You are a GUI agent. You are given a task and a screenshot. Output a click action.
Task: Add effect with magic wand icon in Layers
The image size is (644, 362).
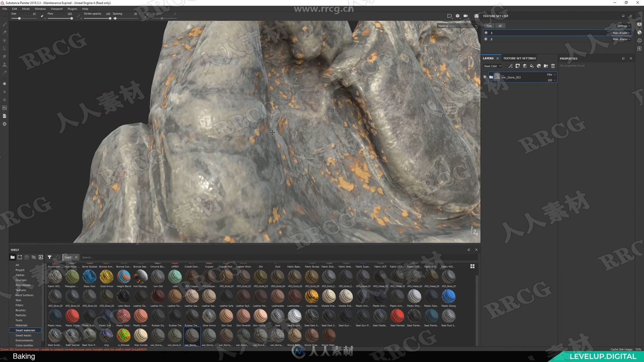click(x=511, y=66)
